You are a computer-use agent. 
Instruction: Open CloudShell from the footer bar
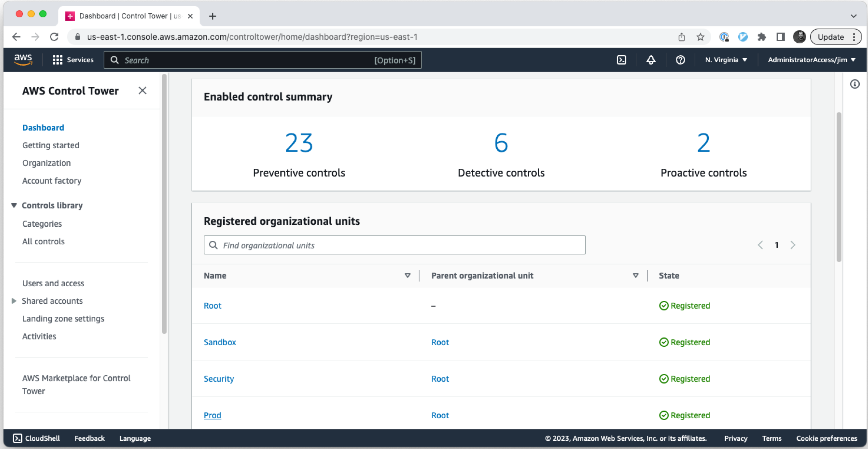[36, 438]
